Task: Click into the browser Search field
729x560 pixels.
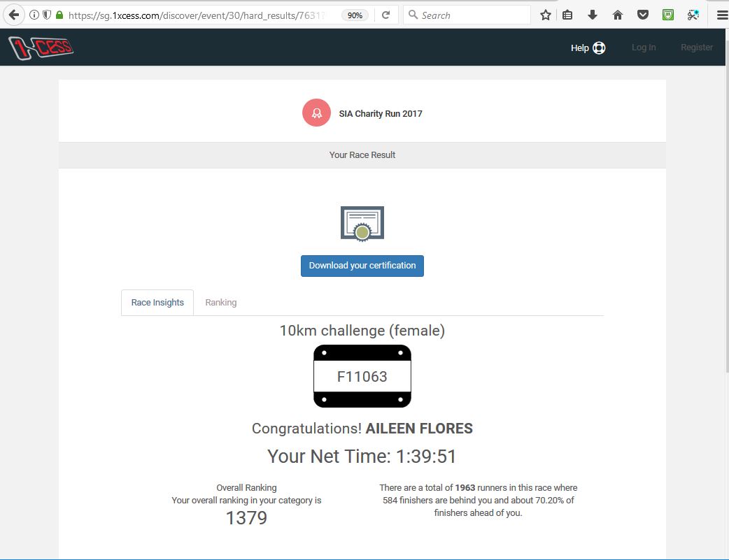Action: (472, 15)
